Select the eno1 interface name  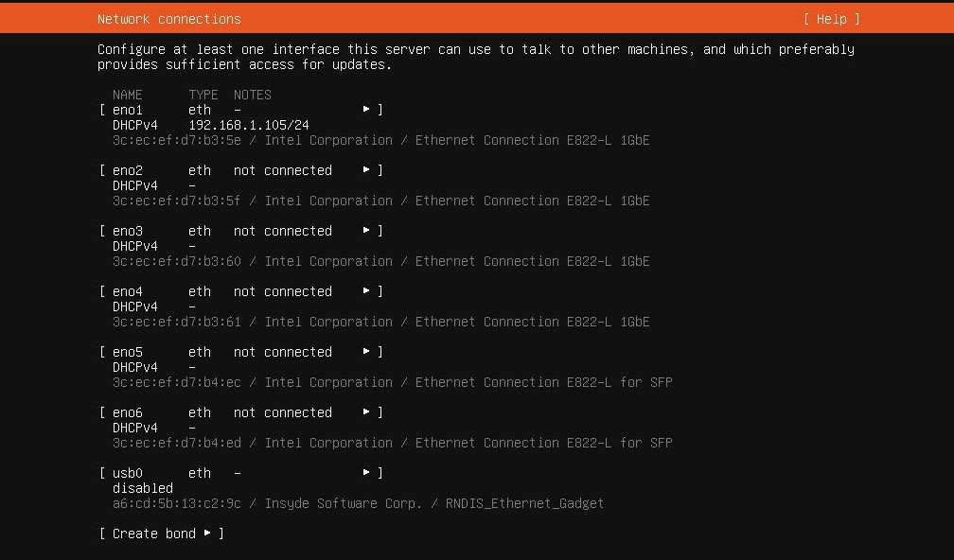point(128,110)
